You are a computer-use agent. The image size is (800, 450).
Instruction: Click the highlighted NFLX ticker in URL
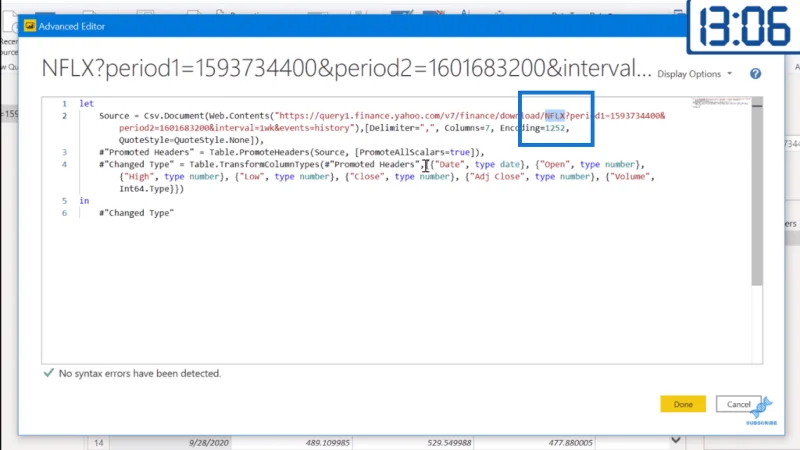(555, 116)
